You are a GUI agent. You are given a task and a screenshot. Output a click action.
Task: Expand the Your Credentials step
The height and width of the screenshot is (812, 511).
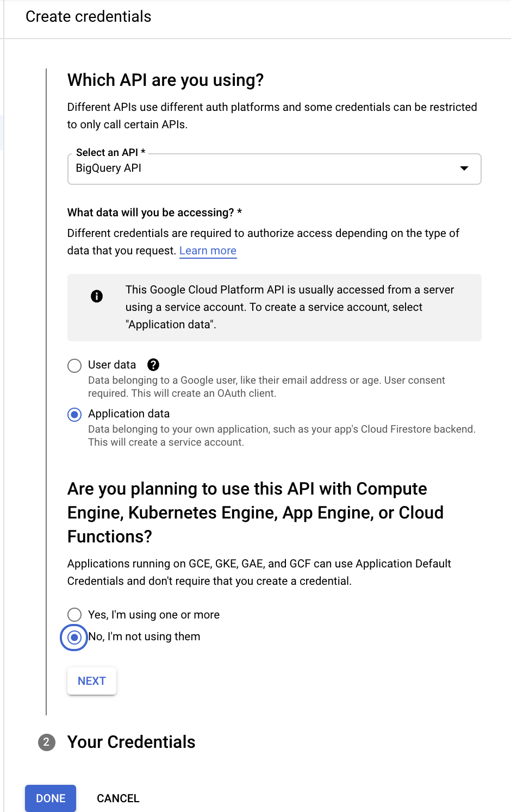tap(131, 742)
